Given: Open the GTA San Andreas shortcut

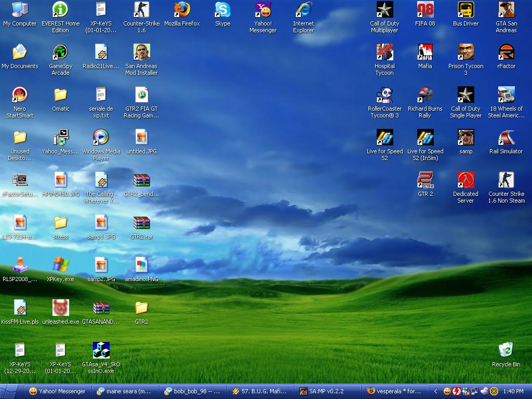Looking at the screenshot, I should click(x=506, y=10).
